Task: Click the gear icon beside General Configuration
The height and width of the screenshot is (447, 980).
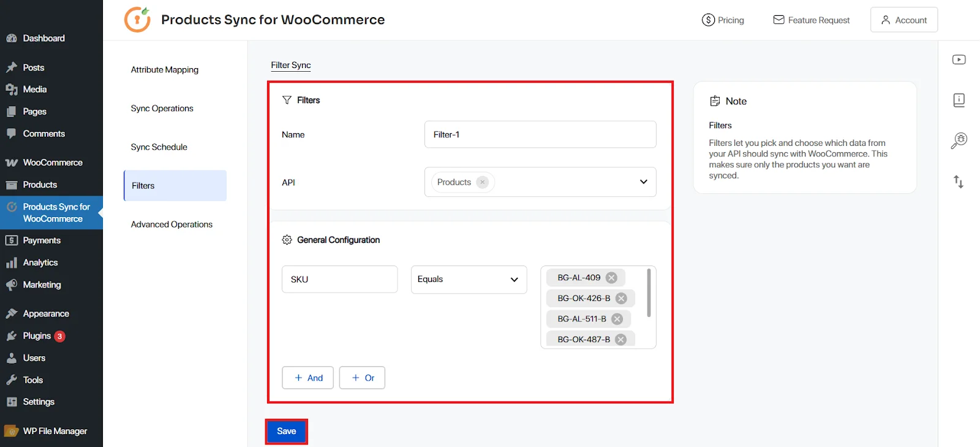Action: 287,240
